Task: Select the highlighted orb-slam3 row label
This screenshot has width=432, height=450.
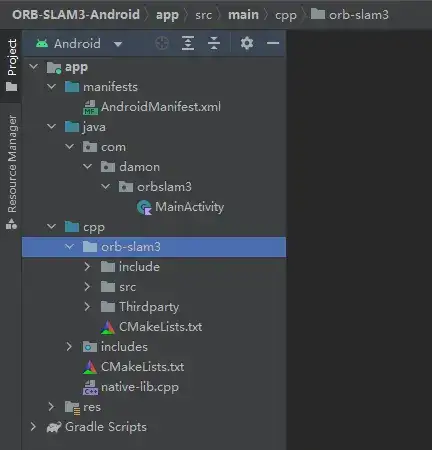Action: [131, 247]
